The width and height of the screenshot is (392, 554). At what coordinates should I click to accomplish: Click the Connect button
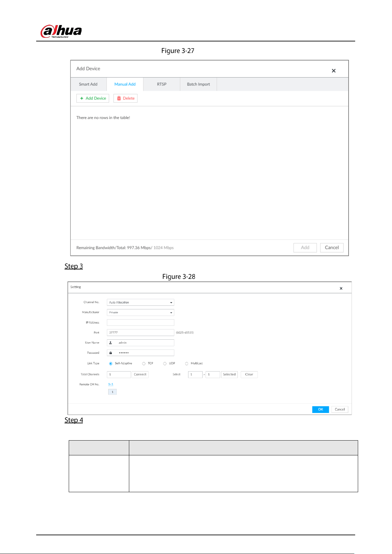(140, 374)
